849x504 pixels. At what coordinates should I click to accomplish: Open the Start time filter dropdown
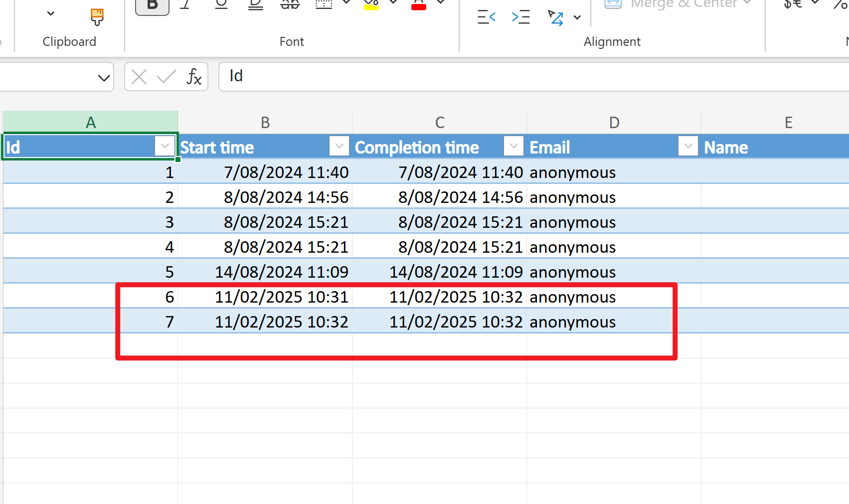click(x=339, y=147)
